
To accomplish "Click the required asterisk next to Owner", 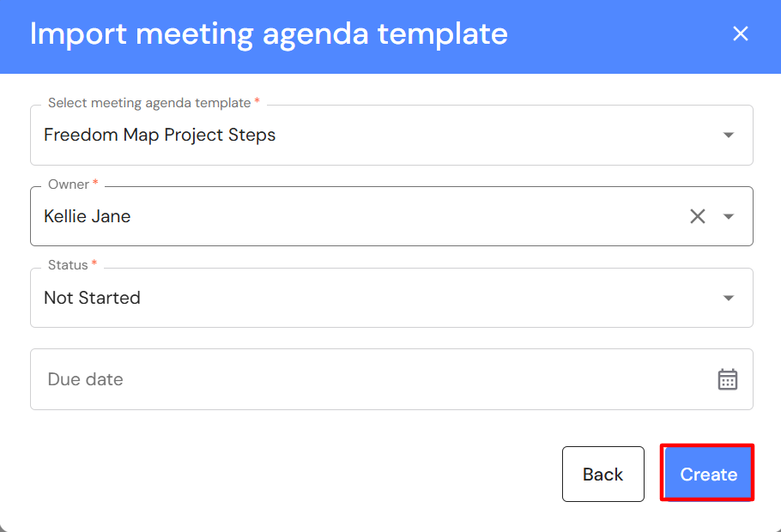I will click(x=95, y=184).
